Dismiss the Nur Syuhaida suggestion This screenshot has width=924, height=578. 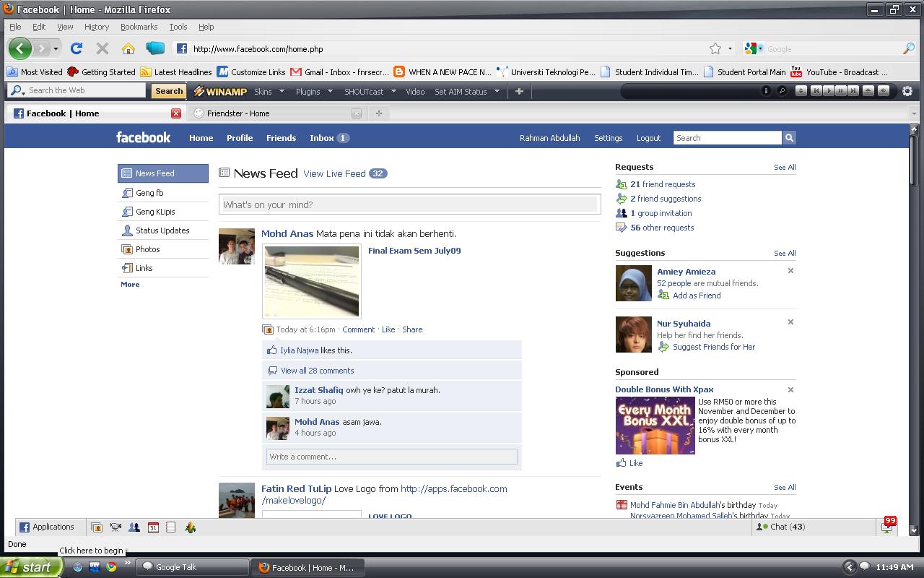pos(790,322)
